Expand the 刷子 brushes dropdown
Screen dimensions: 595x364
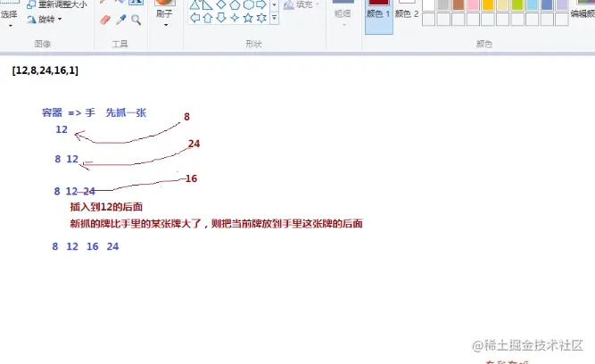[166, 25]
